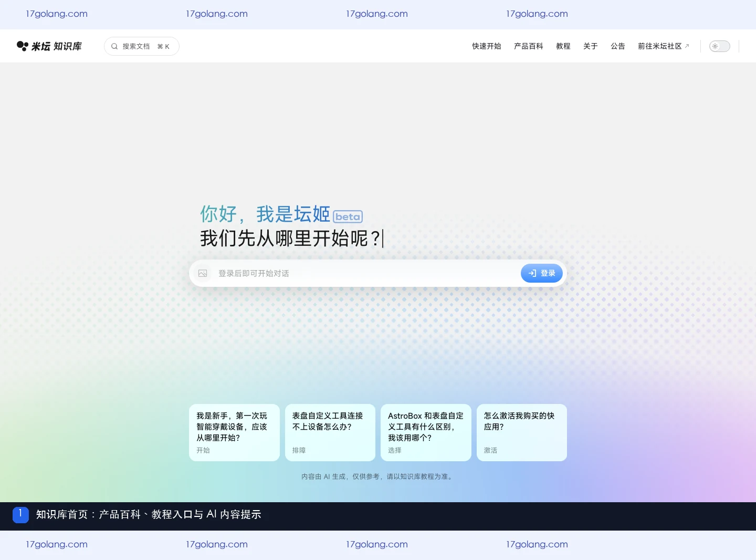The image size is (756, 560).
Task: Follow the 前往米坛社区 external link
Action: (663, 46)
